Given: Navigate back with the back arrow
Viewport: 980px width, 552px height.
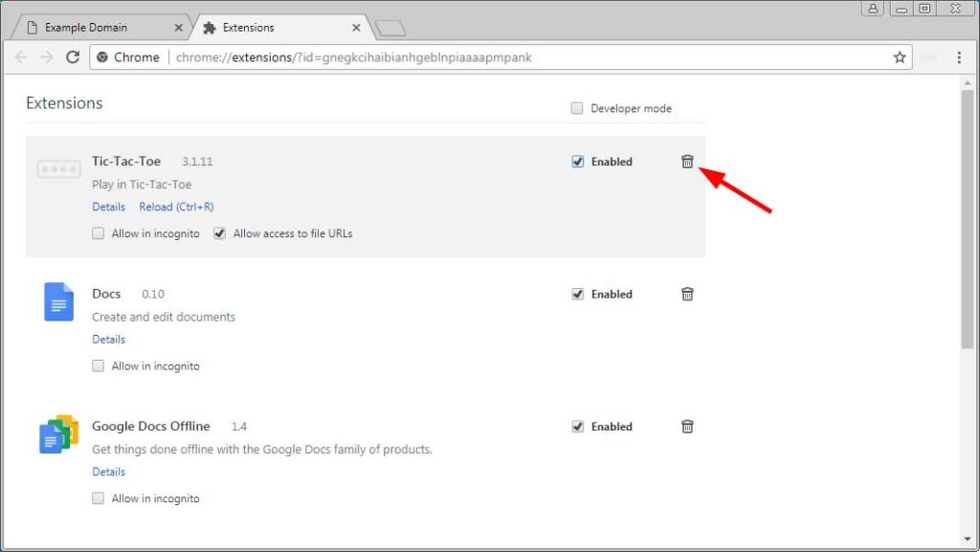Looking at the screenshot, I should [21, 57].
